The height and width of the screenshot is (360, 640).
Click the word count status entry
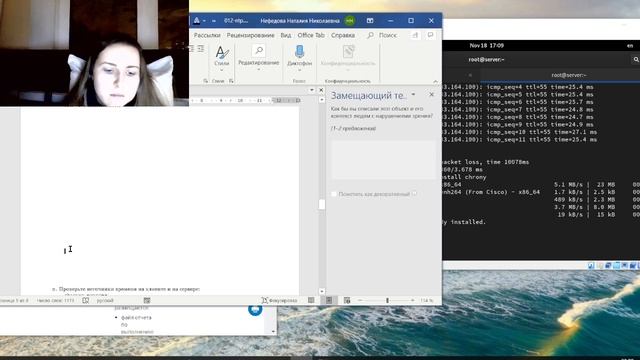56,300
